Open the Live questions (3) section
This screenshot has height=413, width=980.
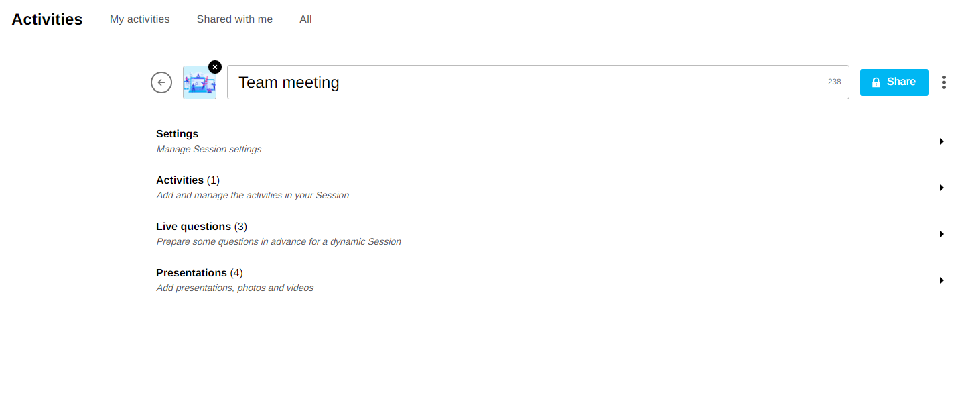(x=201, y=227)
